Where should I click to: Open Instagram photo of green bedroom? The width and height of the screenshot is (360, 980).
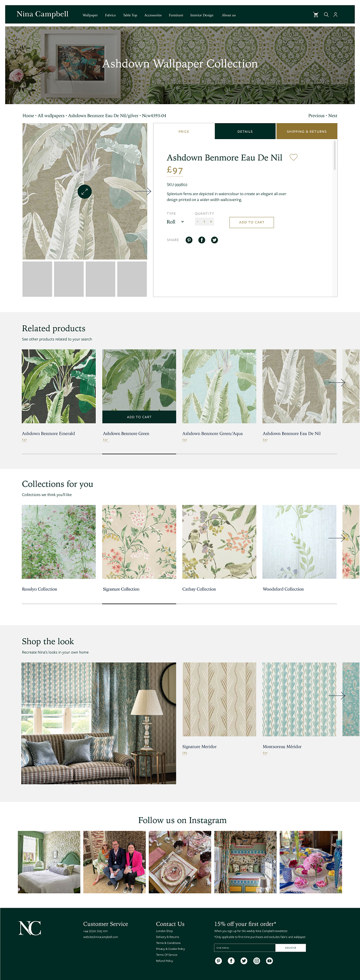coord(49,862)
